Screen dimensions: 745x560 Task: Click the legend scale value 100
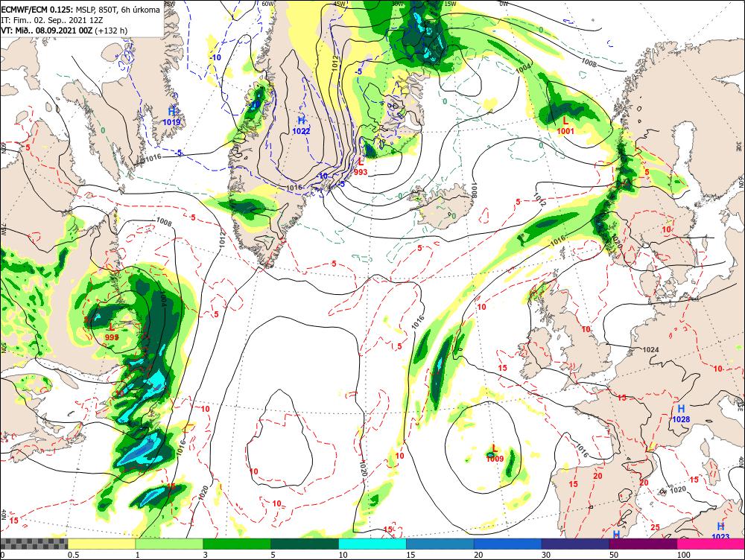(684, 555)
